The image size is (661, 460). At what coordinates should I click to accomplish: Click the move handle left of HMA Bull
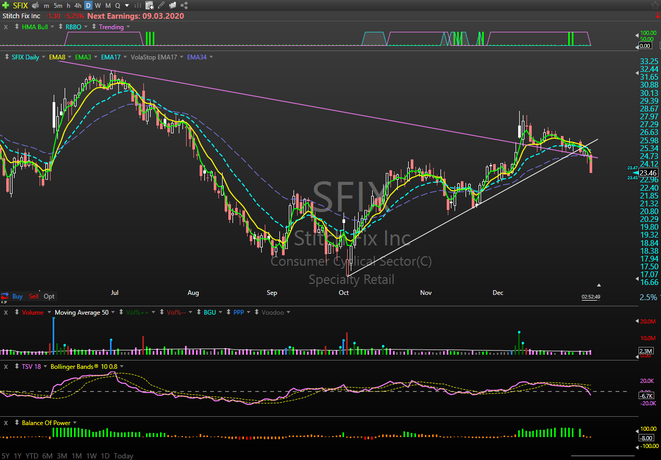point(16,27)
